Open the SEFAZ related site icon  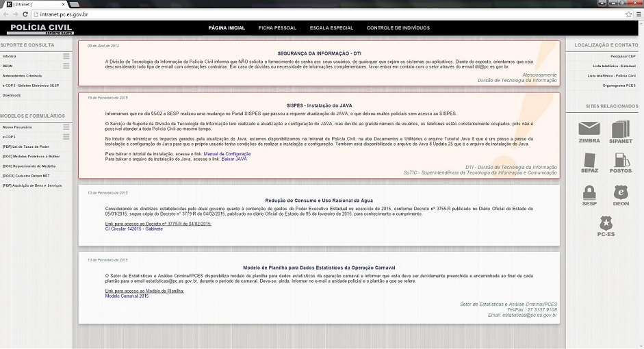pos(589,163)
